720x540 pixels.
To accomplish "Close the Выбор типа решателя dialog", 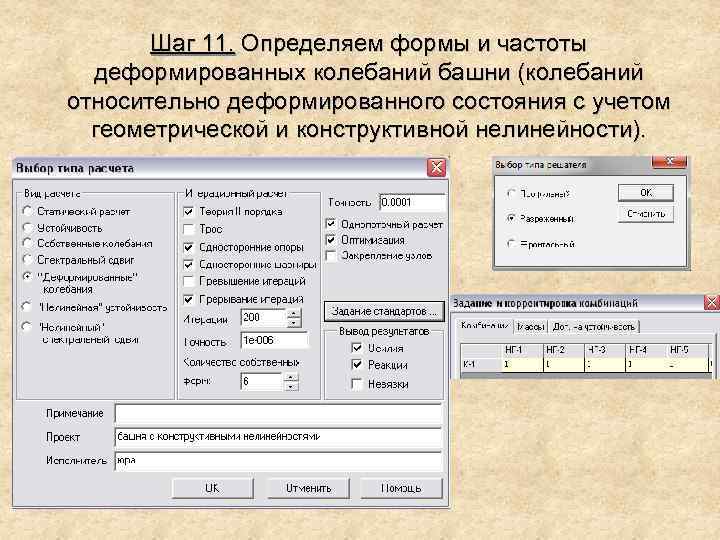I will click(669, 161).
